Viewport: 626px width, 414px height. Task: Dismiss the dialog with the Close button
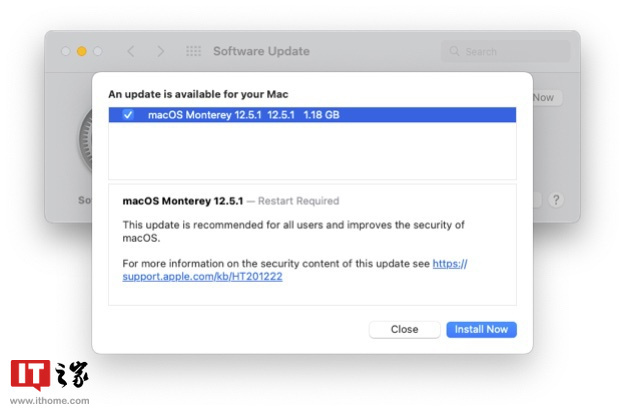click(x=404, y=329)
